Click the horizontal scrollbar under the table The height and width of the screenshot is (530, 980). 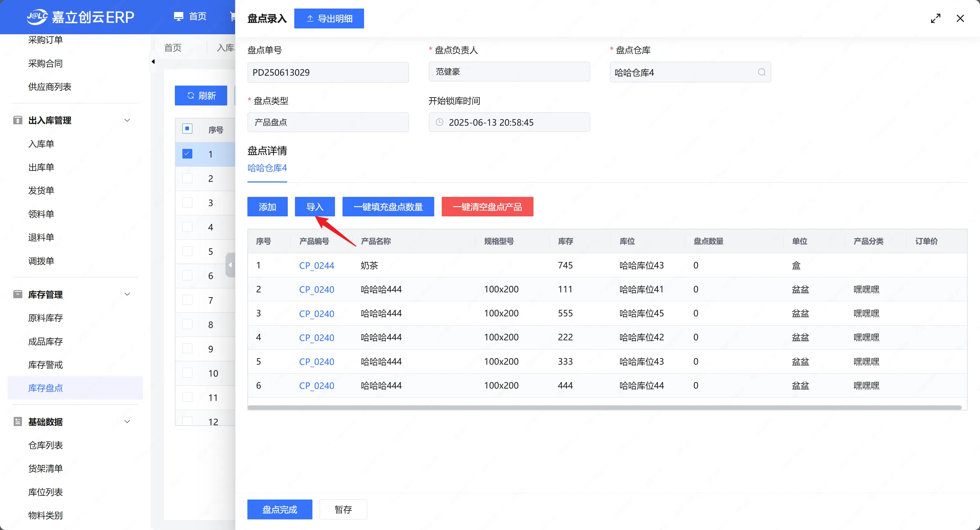pyautogui.click(x=604, y=407)
